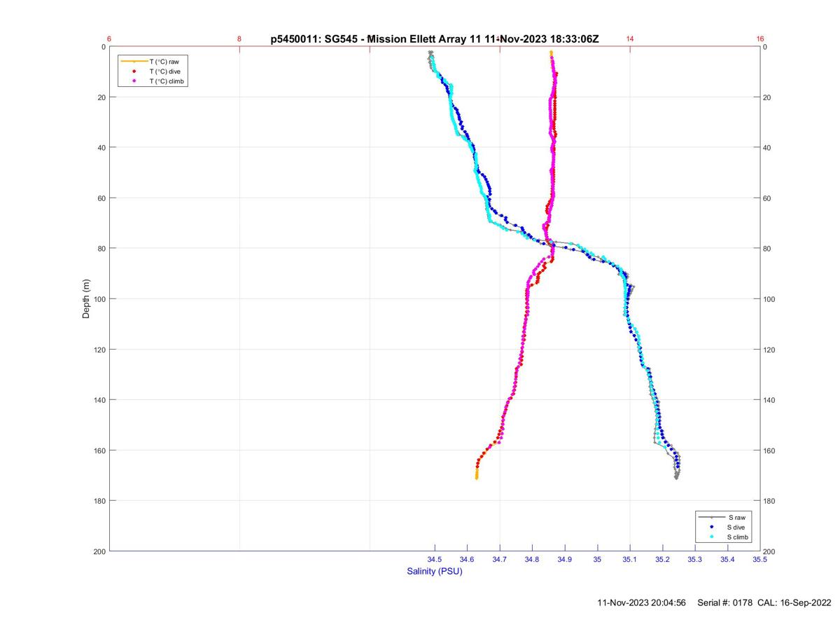Click right depth axis tick 60
Viewport: 840px width, 620px height.
pos(769,198)
